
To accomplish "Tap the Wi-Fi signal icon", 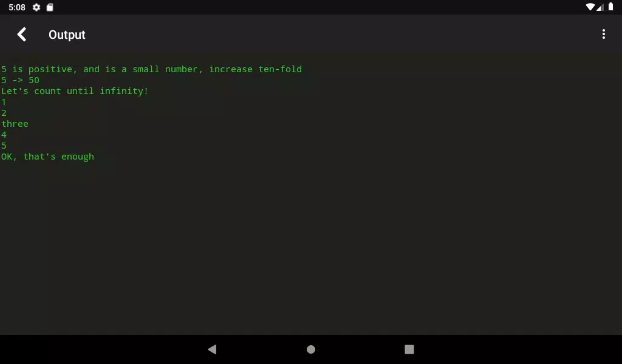I will (590, 7).
